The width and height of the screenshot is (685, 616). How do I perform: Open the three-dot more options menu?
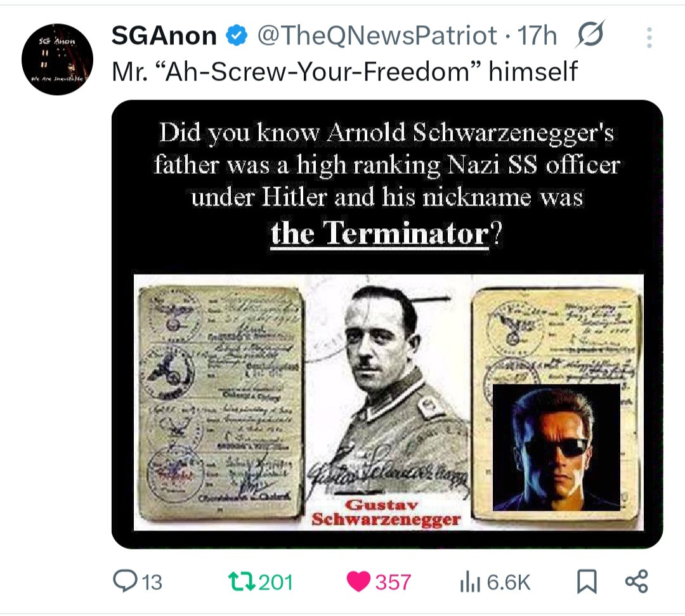click(649, 37)
